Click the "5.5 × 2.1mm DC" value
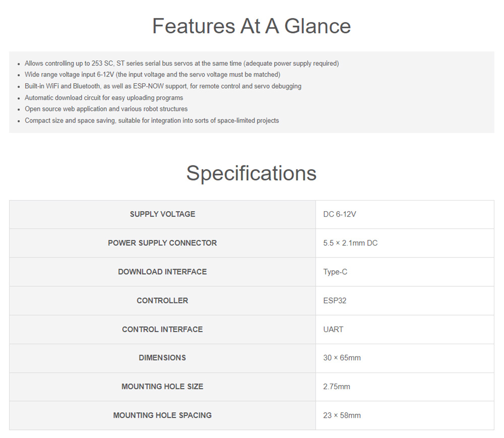 click(x=350, y=243)
